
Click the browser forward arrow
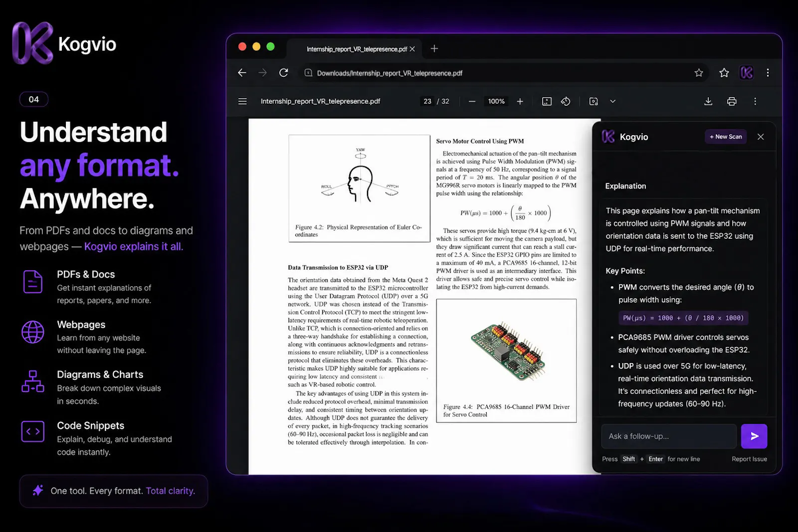(262, 73)
